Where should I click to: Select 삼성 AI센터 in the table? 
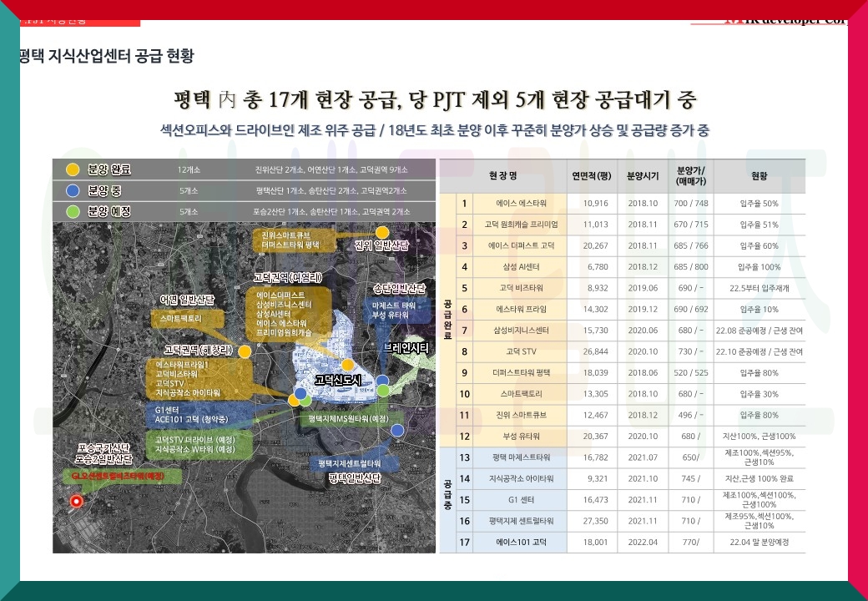(x=521, y=267)
